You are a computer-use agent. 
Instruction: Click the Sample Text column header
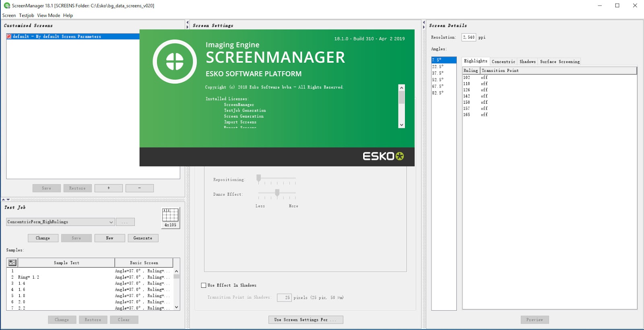point(66,263)
